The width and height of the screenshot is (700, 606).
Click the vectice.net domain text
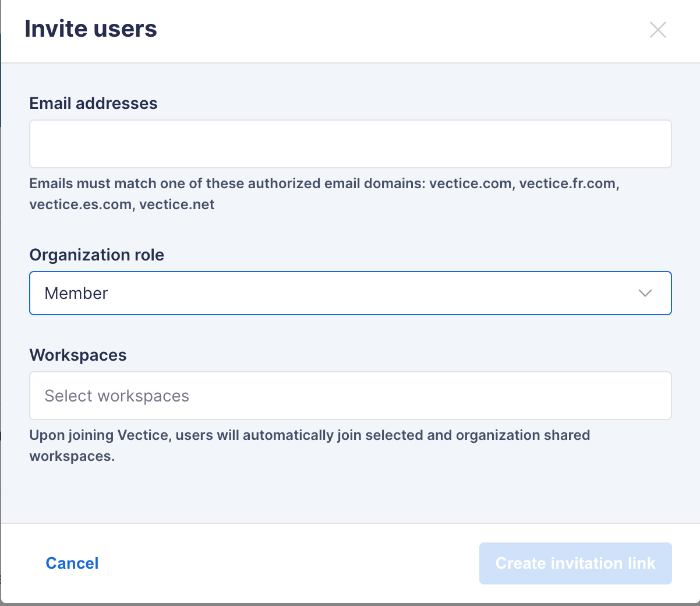177,205
